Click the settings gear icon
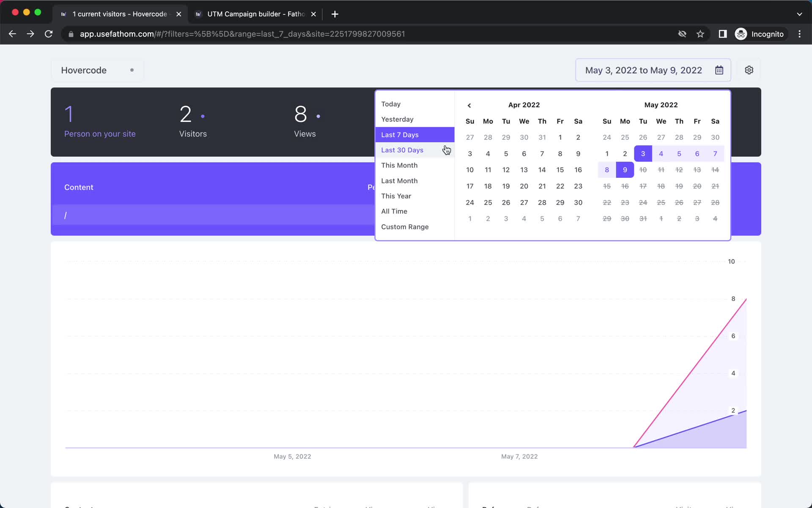The width and height of the screenshot is (812, 508). pyautogui.click(x=749, y=70)
